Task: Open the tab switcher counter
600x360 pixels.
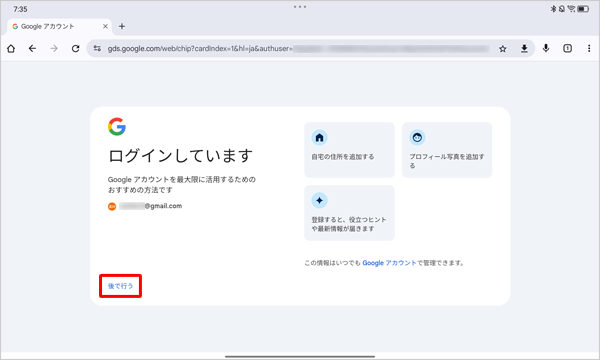Action: [x=567, y=49]
